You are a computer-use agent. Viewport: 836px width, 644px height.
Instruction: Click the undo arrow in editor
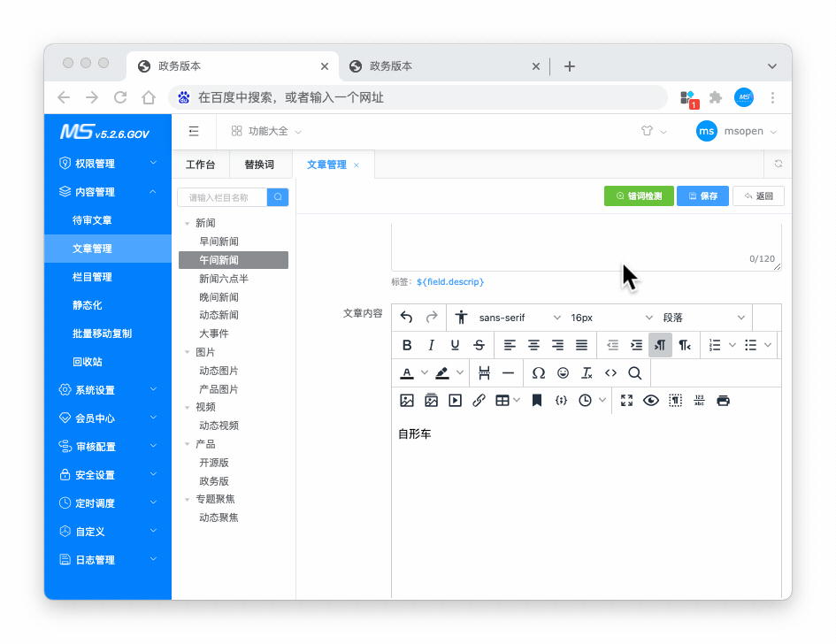(x=407, y=318)
